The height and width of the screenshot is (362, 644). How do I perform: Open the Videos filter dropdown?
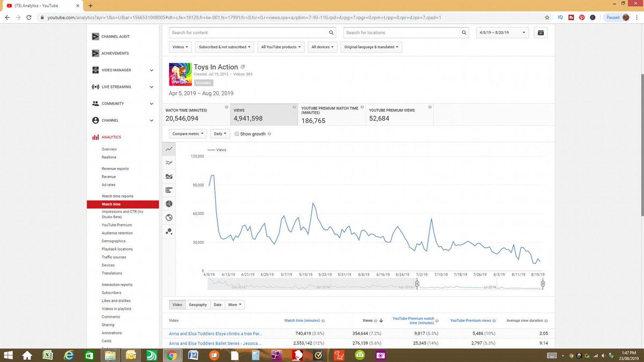pyautogui.click(x=180, y=47)
